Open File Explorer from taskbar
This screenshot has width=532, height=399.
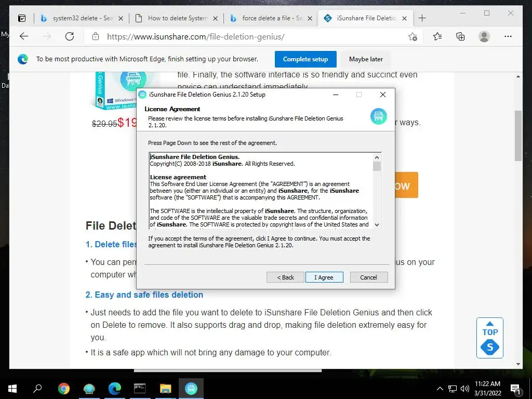(x=166, y=389)
